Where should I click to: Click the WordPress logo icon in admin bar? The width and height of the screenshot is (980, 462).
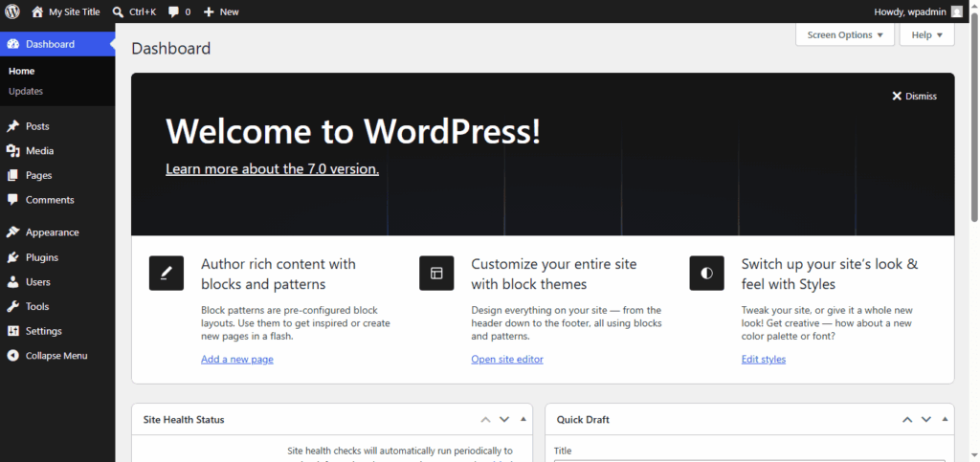point(12,11)
